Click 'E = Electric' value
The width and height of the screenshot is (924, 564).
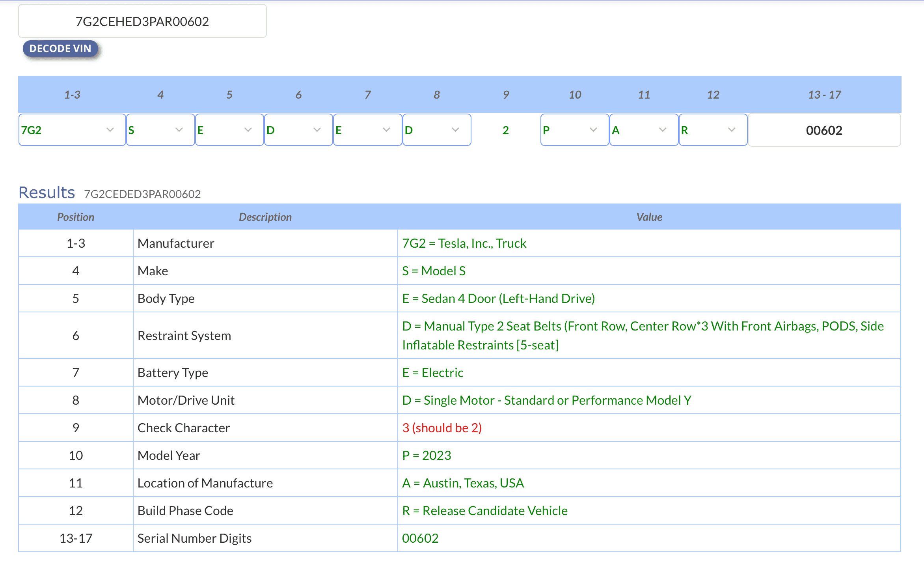(432, 373)
